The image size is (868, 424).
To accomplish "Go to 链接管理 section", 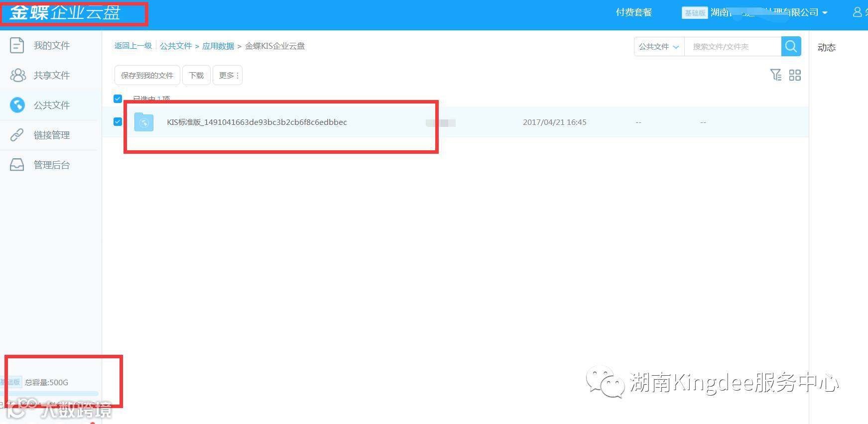I will 52,135.
